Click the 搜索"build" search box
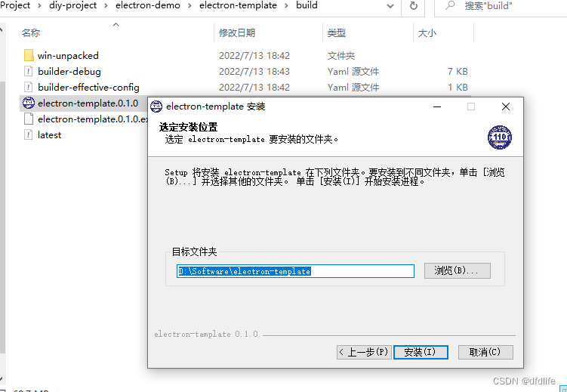Viewport: 567px width, 392px height. click(500, 6)
